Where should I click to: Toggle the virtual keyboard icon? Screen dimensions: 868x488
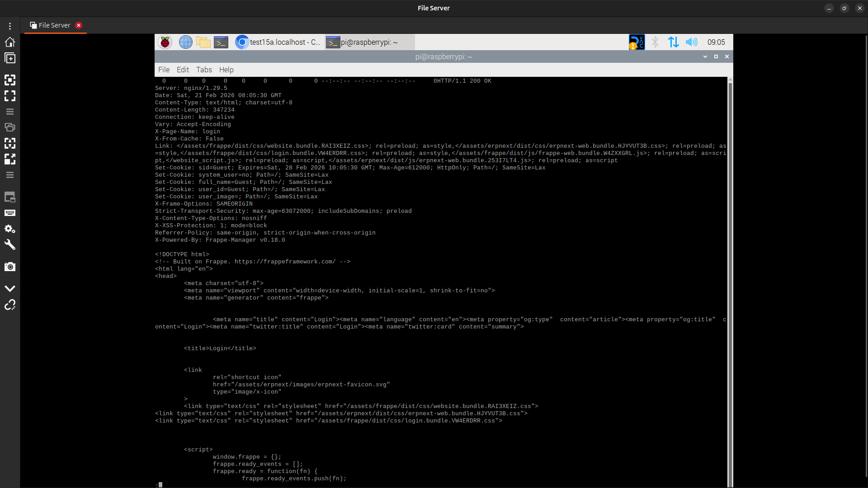10,213
